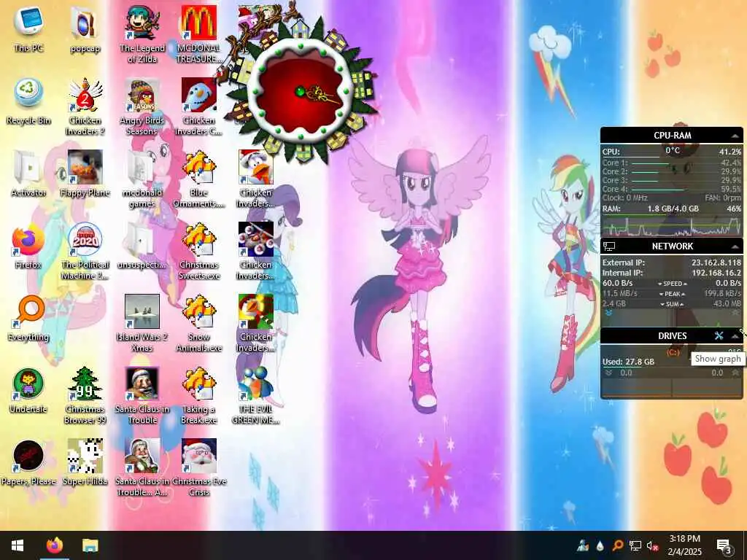Viewport: 747px width, 560px height.
Task: Open the Action Center notifications
Action: click(x=724, y=545)
